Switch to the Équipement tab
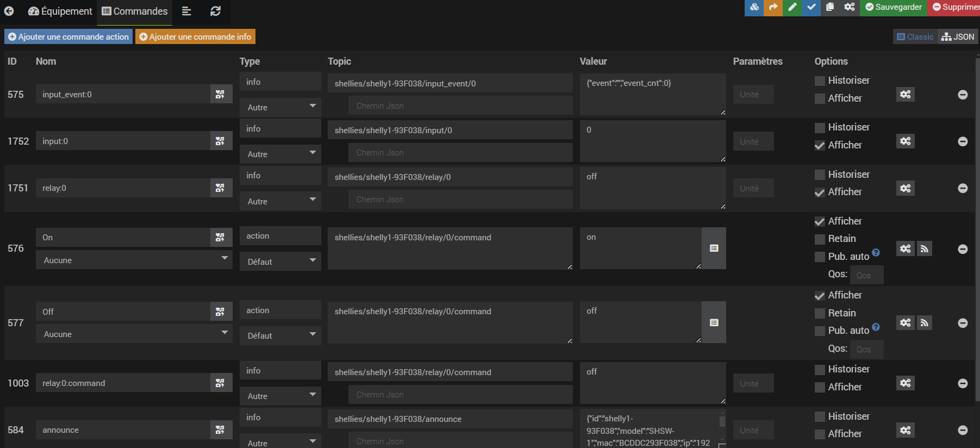980x448 pixels. click(x=60, y=11)
